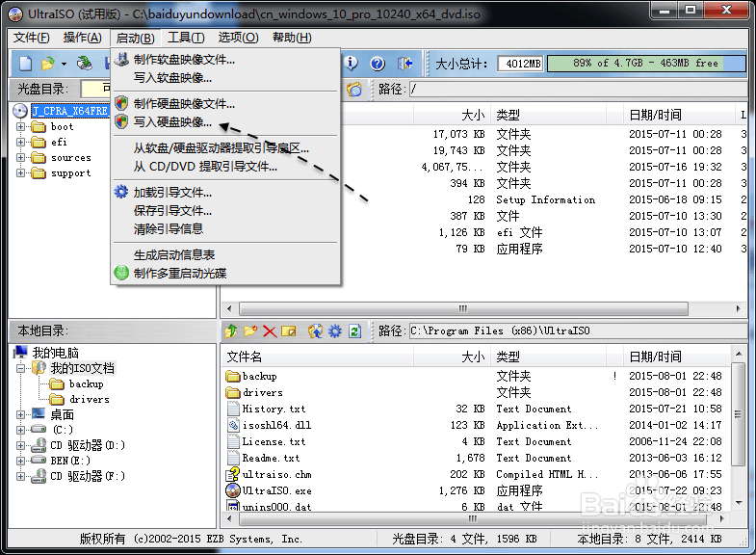Viewport: 756px width, 555px height.
Task: Expand the support folder node
Action: [x=21, y=173]
